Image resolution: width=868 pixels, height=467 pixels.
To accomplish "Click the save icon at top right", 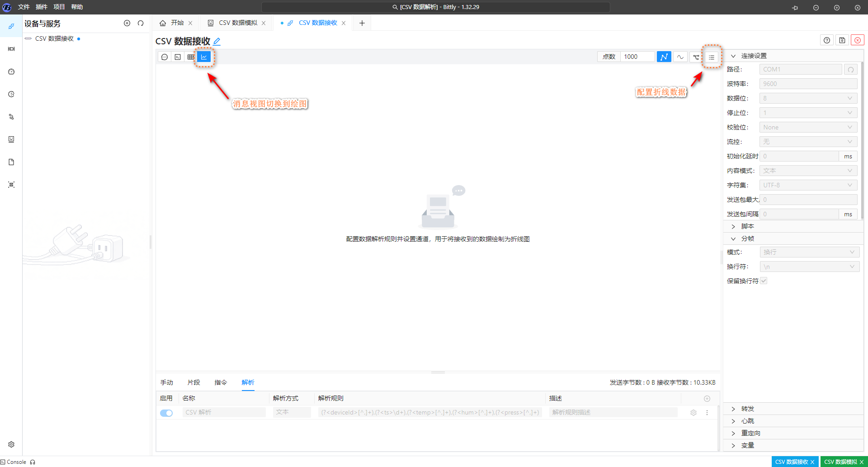I will [x=842, y=40].
